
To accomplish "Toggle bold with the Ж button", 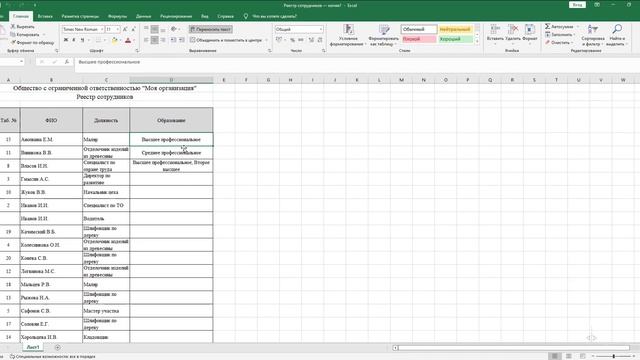I will click(66, 40).
